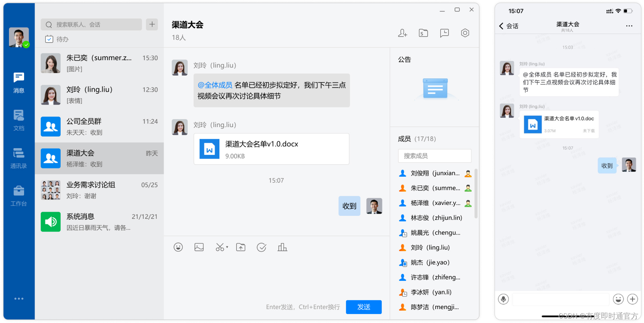Click admin badge icon next to 刘俊翔
This screenshot has width=644, height=323.
pos(468,173)
